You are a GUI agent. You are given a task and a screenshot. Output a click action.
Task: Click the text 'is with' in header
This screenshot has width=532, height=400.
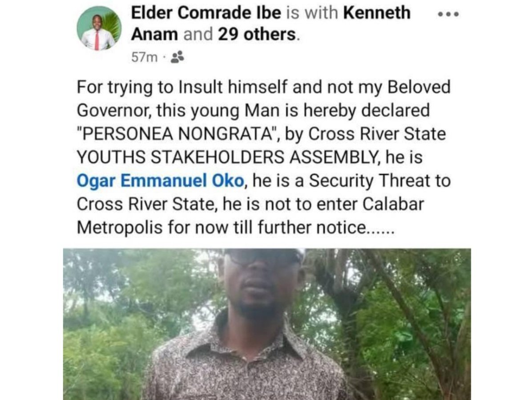click(312, 13)
